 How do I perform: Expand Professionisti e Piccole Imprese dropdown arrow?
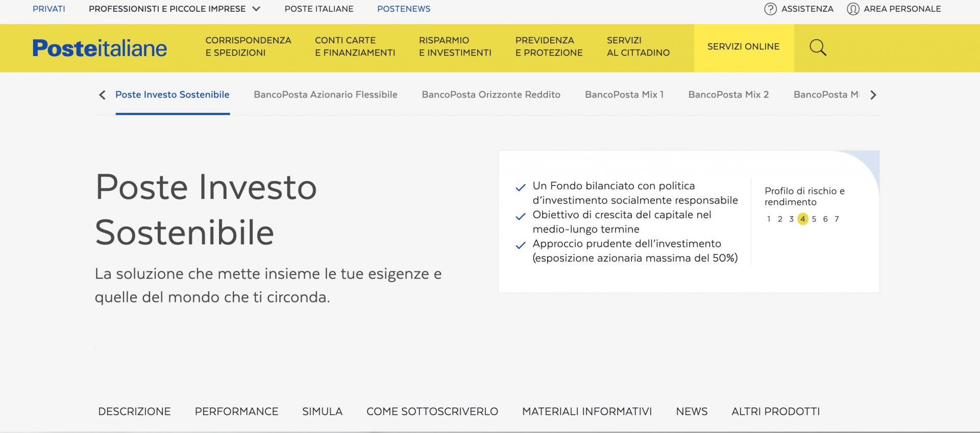[256, 9]
